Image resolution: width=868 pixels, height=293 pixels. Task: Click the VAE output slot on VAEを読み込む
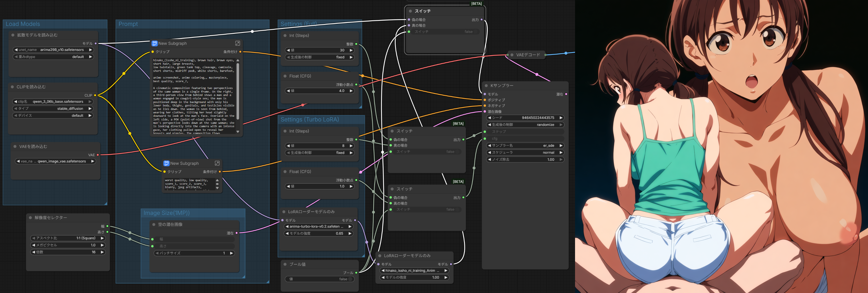click(98, 155)
